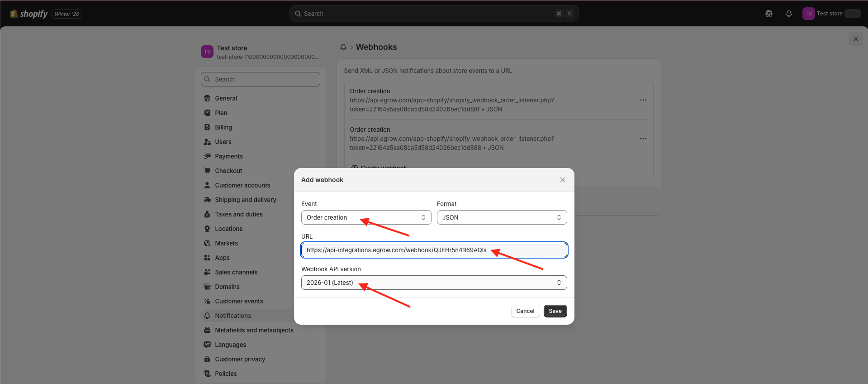This screenshot has width=868, height=384.
Task: Open General settings
Action: point(261,98)
